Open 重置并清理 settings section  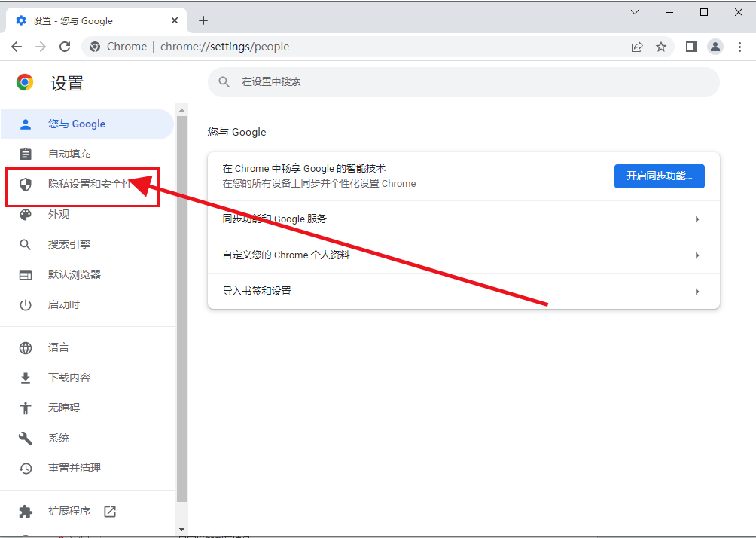pyautogui.click(x=87, y=468)
